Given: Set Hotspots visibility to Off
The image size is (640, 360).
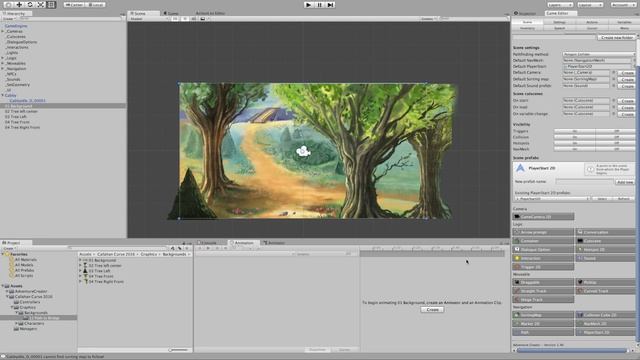Looking at the screenshot, I should (x=616, y=143).
